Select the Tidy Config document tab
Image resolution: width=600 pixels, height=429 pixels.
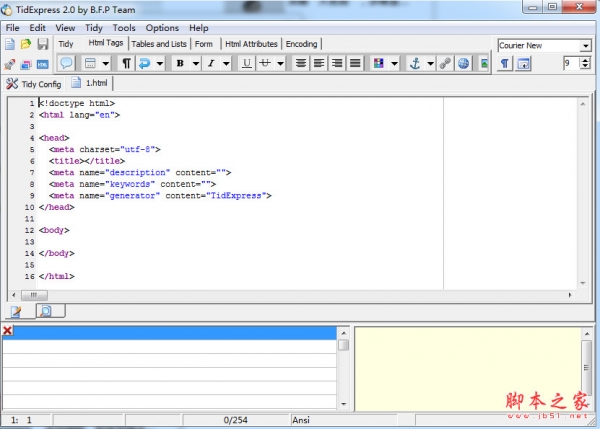(34, 84)
